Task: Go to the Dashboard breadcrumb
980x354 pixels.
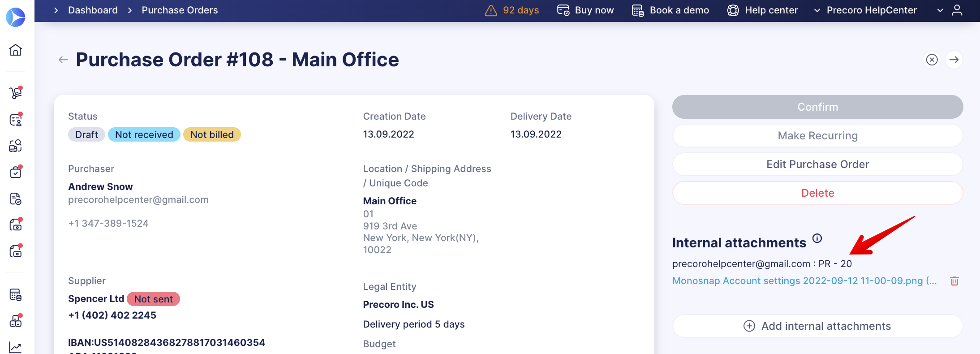Action: [x=93, y=10]
